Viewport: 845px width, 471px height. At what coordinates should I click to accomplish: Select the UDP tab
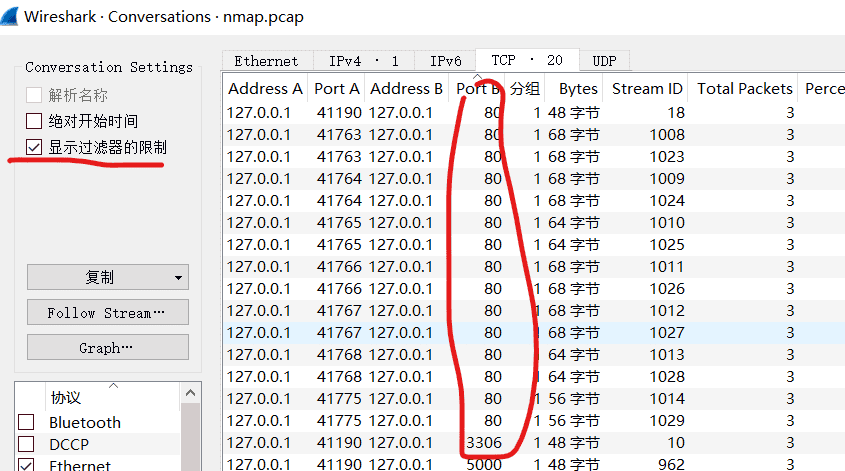click(604, 61)
